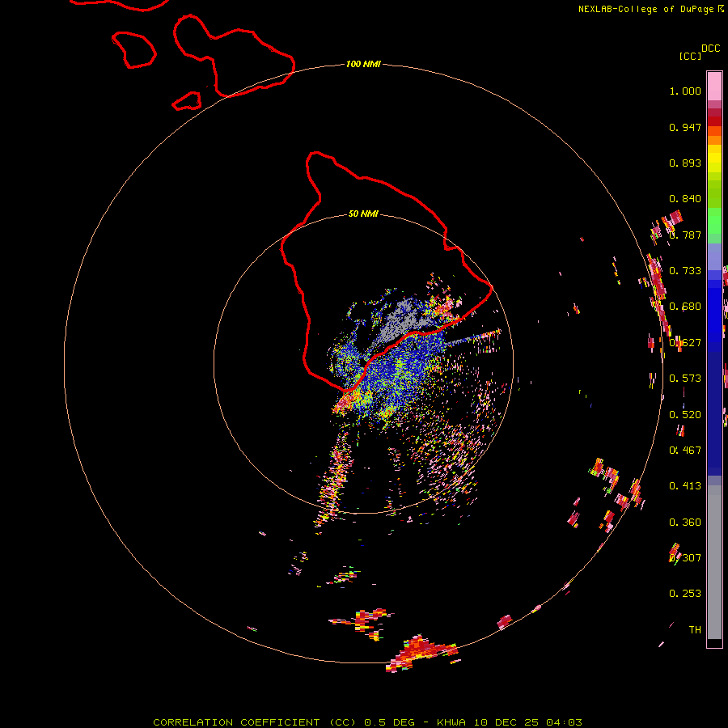Click the TH threshold label
This screenshot has width=728, height=728.
[695, 630]
